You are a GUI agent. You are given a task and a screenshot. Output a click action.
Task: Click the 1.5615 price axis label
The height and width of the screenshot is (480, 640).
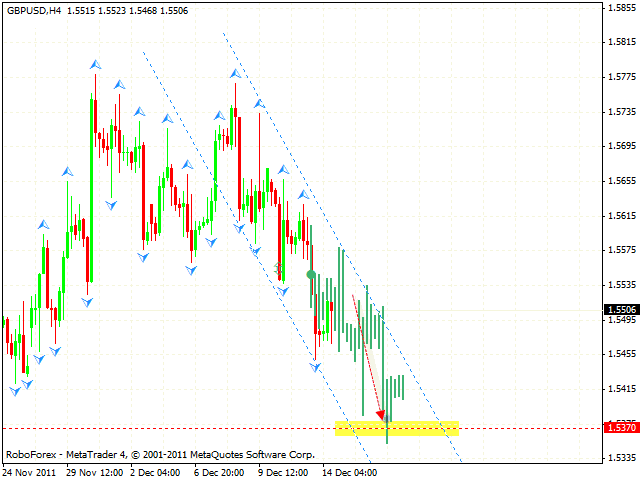(622, 216)
